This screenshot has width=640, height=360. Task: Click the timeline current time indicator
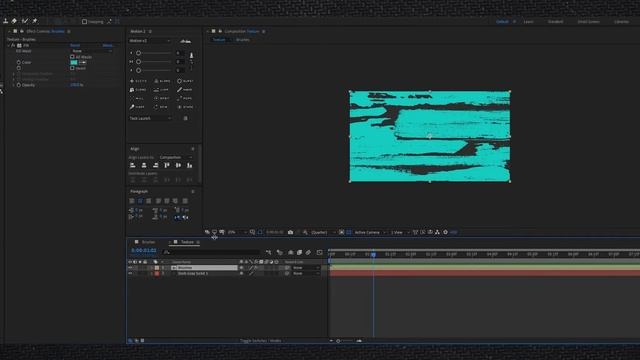(x=373, y=254)
